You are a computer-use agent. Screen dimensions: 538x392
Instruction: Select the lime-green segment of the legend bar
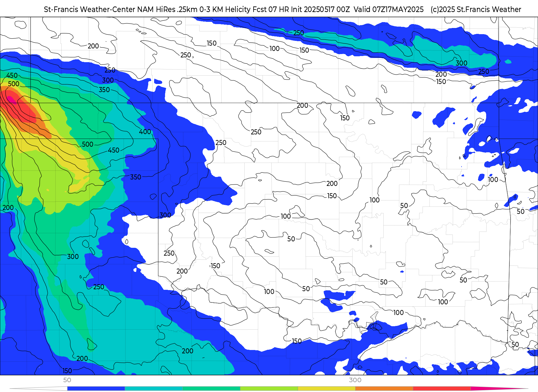pyautogui.click(x=269, y=389)
